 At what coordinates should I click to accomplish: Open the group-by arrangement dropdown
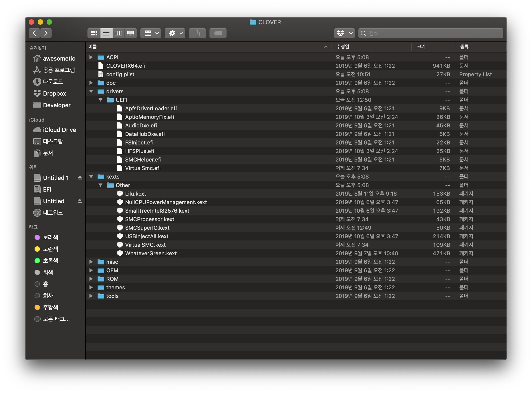pyautogui.click(x=150, y=33)
